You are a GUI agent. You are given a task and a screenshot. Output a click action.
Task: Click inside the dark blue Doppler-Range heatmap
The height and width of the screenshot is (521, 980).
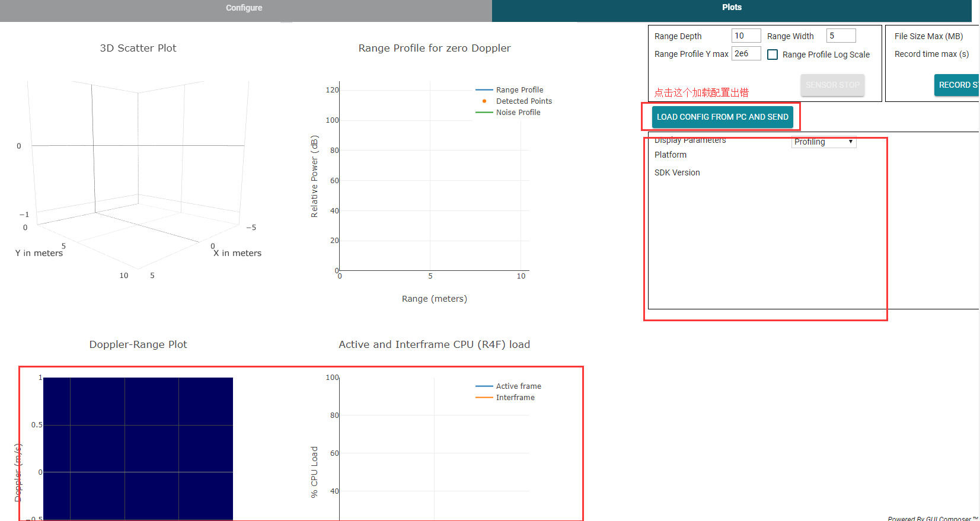pyautogui.click(x=138, y=449)
